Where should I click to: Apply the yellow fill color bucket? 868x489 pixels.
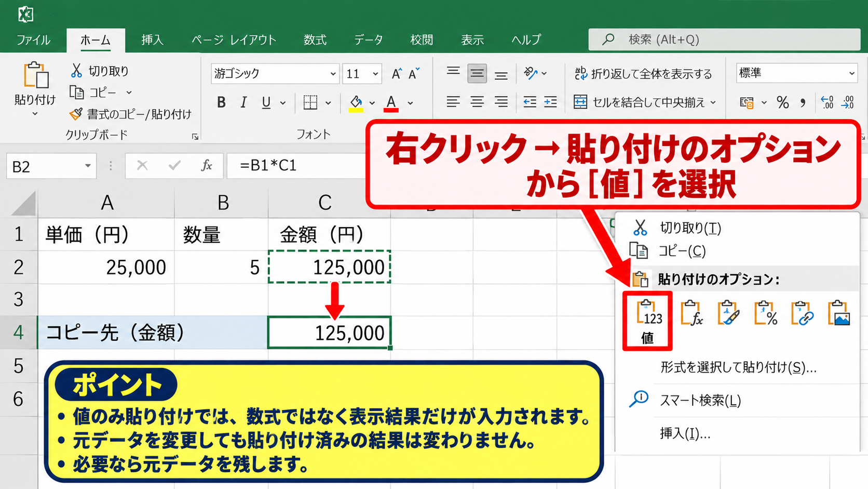[356, 103]
